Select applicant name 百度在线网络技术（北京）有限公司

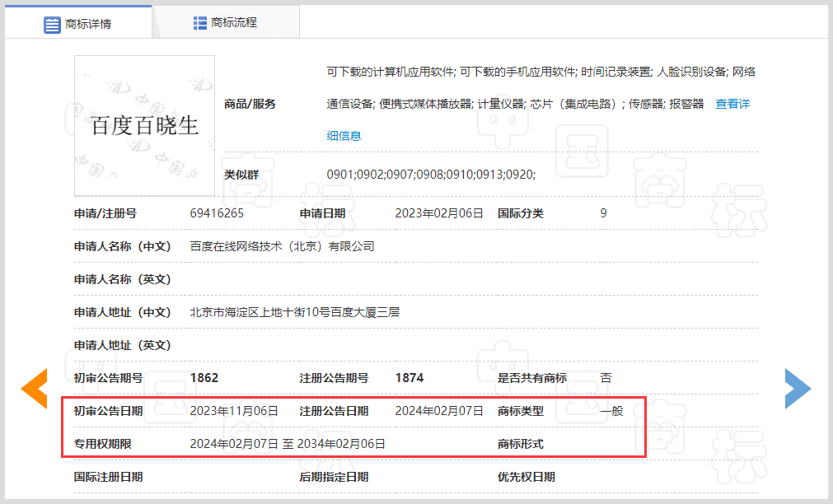click(282, 246)
